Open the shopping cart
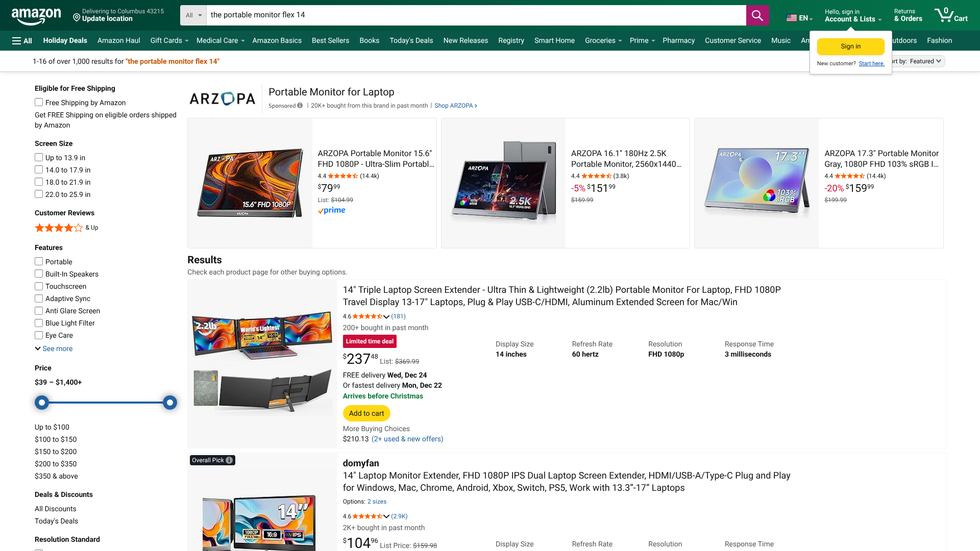Screen dimensions: 980x551 click(x=950, y=15)
